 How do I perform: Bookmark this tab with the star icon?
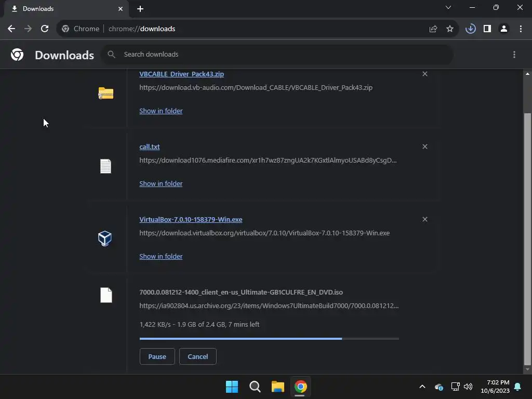click(x=449, y=29)
